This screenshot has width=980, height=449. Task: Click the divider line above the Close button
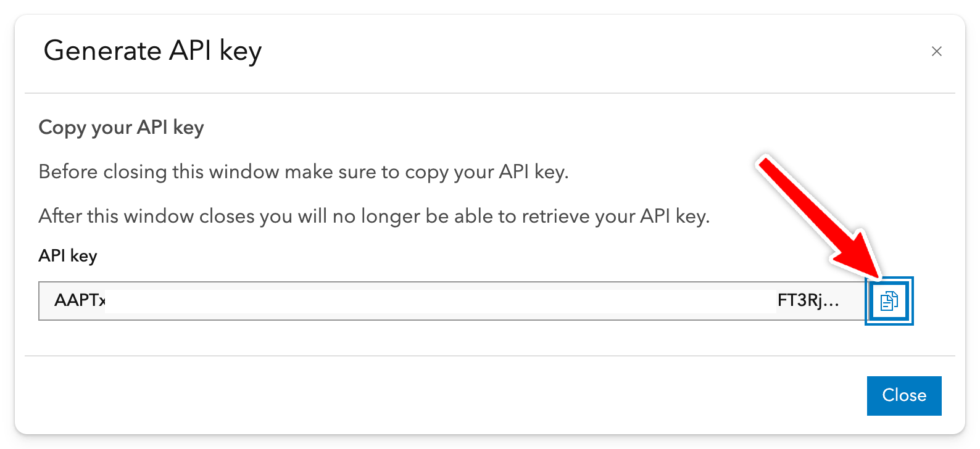coord(489,356)
